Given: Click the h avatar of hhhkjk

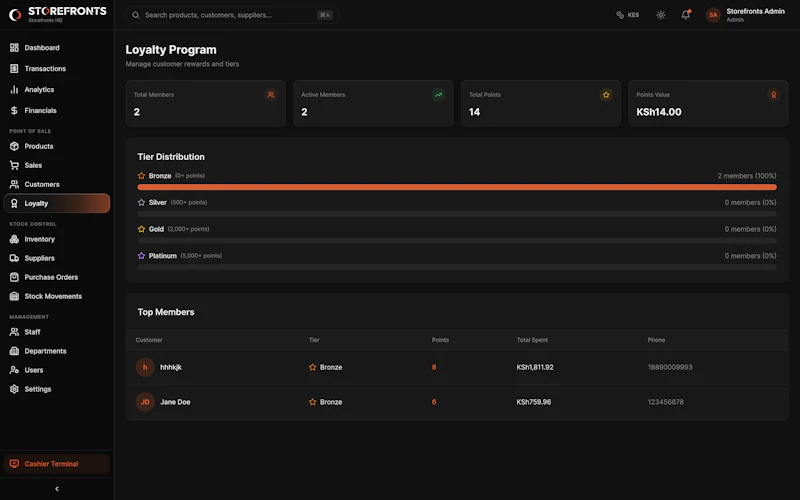Looking at the screenshot, I should 145,367.
